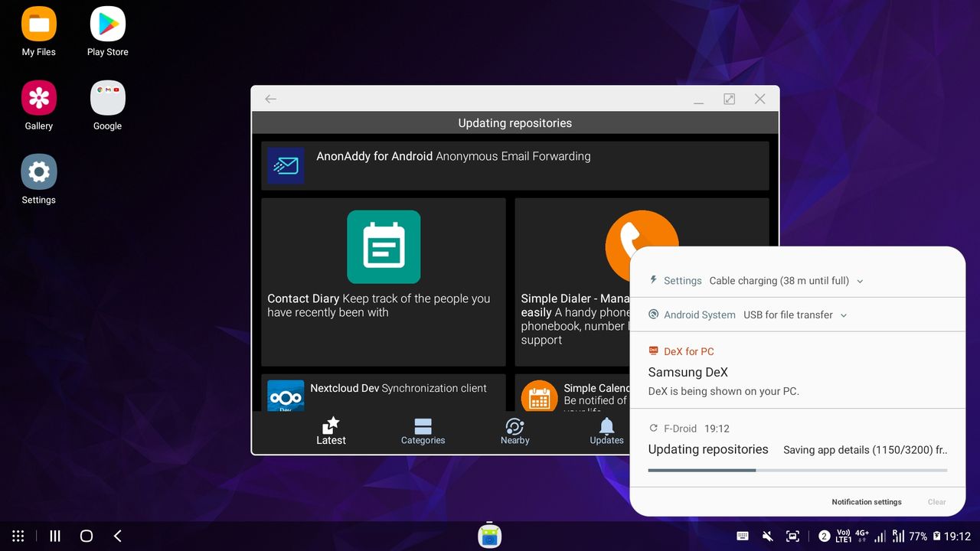Click the 19:12 taskbar clock

pyautogui.click(x=958, y=536)
